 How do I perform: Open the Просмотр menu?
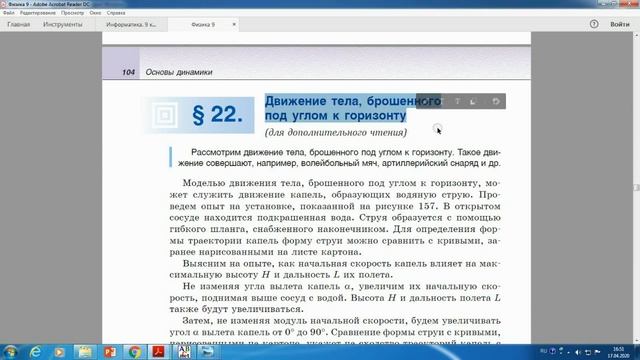click(x=72, y=13)
